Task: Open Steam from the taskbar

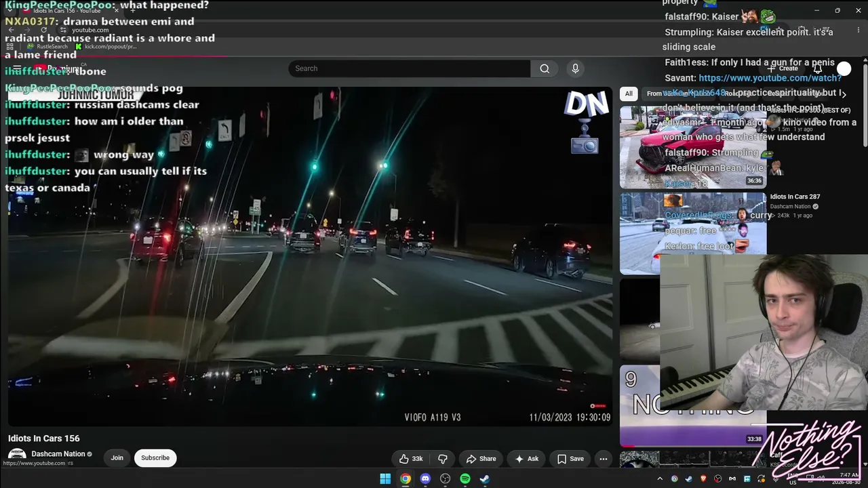Action: pos(485,479)
